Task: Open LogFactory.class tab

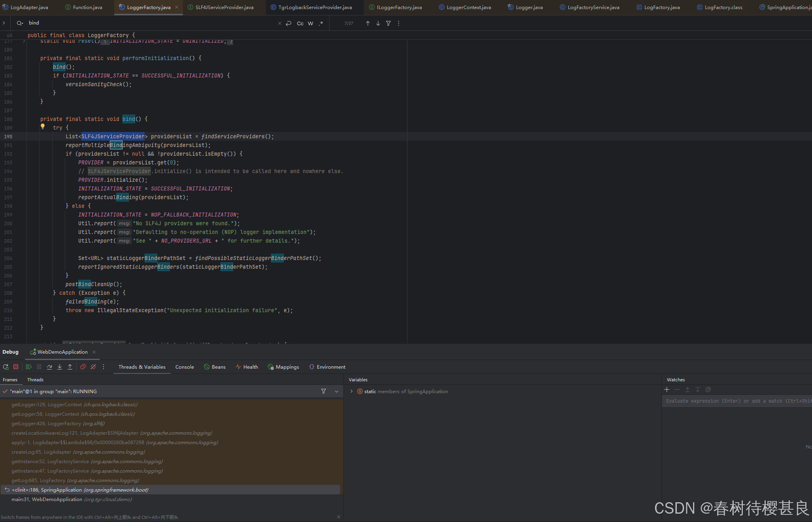Action: pyautogui.click(x=719, y=7)
